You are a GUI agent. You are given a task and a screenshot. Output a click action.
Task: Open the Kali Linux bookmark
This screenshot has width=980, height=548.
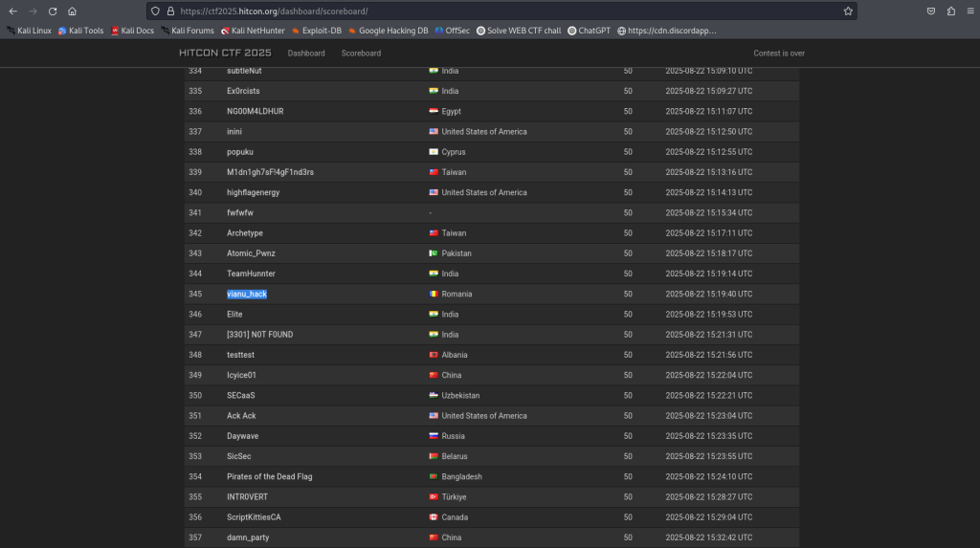tap(28, 31)
